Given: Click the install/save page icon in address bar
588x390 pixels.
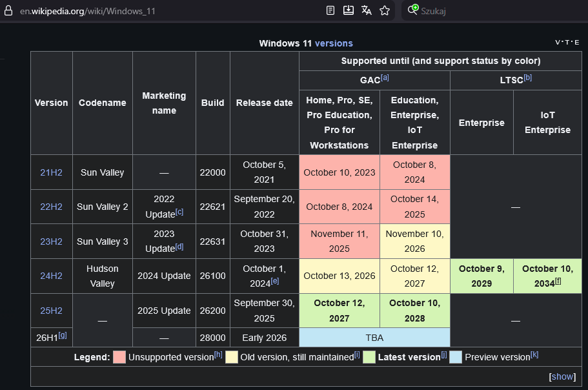Looking at the screenshot, I should tap(349, 10).
